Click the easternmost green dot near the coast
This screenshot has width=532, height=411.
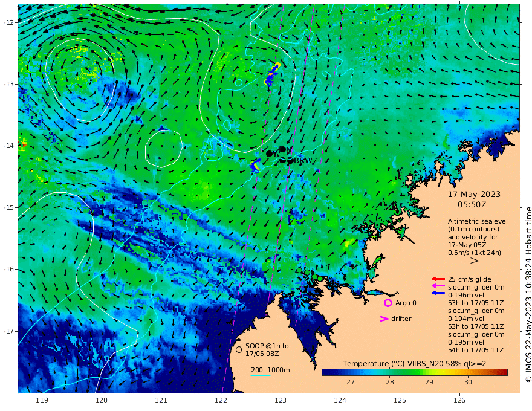320,279
